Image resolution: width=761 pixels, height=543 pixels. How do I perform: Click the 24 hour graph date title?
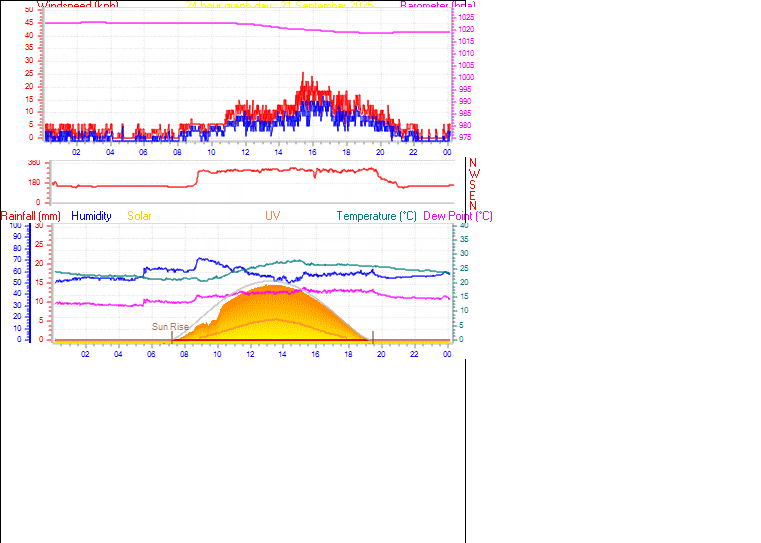click(x=273, y=5)
